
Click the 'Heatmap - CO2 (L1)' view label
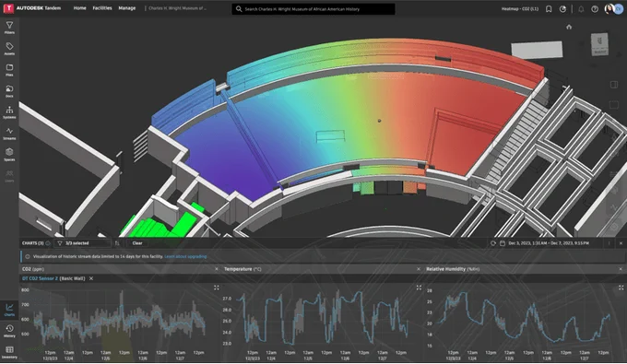[520, 9]
